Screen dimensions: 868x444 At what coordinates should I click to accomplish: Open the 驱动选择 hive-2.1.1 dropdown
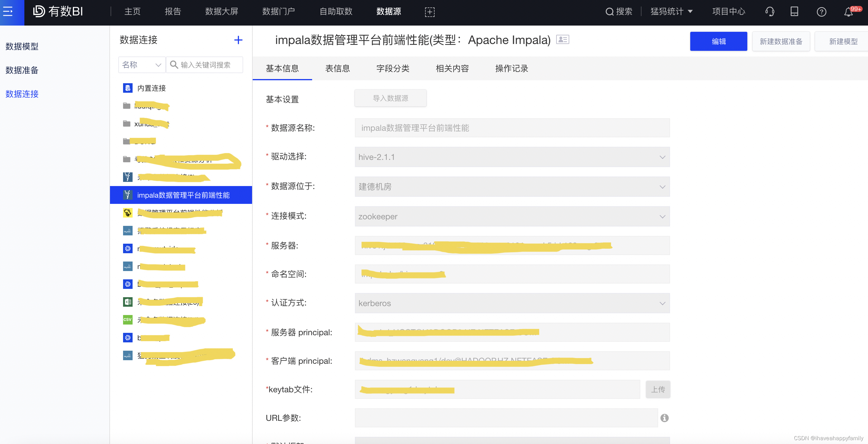tap(512, 157)
